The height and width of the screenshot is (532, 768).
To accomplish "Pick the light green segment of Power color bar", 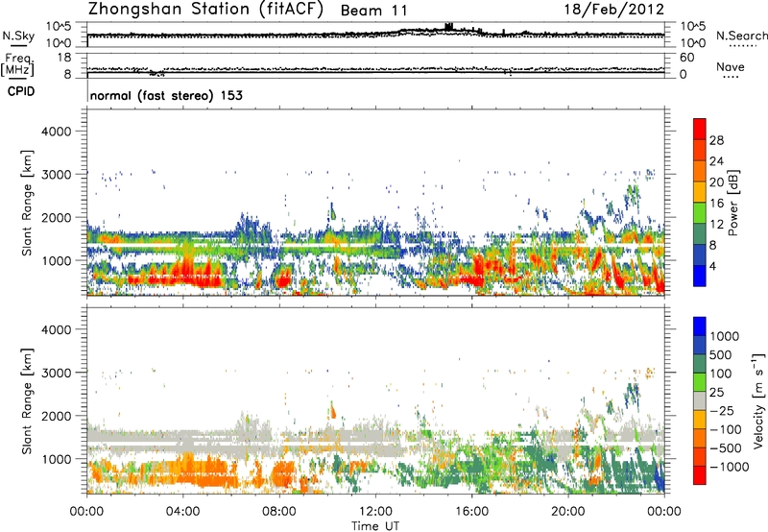I will pyautogui.click(x=700, y=212).
